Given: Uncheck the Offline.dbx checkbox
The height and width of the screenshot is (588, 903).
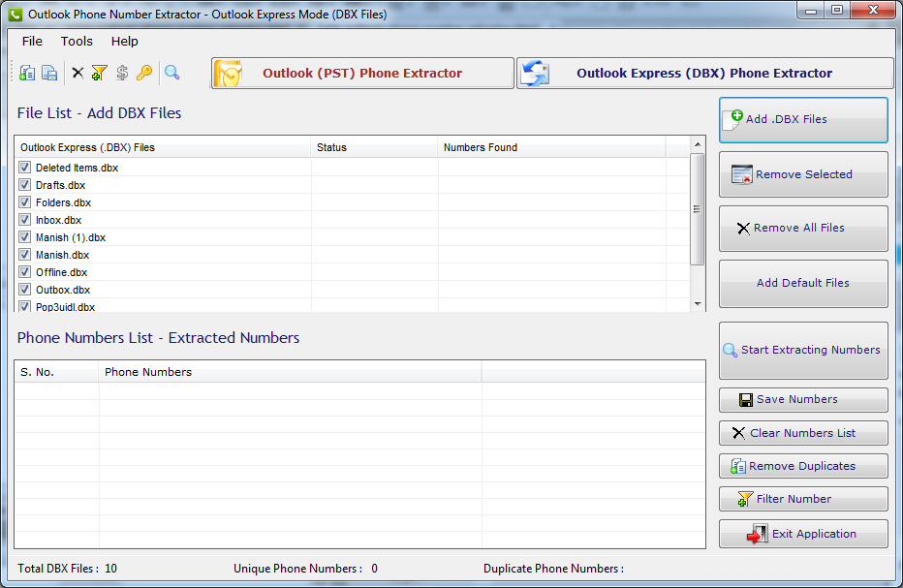Looking at the screenshot, I should coord(25,272).
